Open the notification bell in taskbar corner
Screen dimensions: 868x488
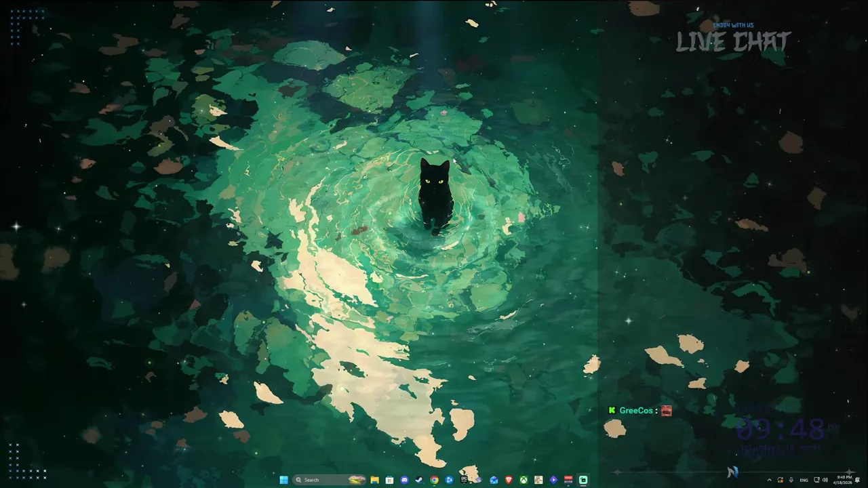coord(858,480)
